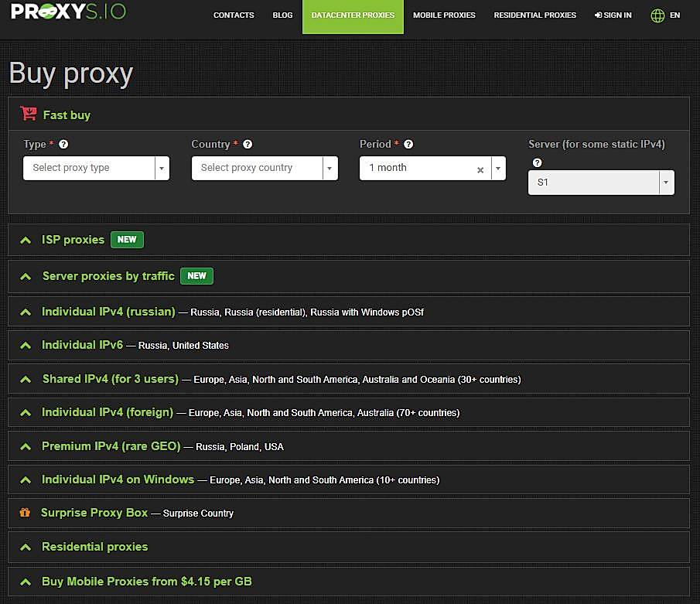The image size is (700, 604).
Task: Click the Buy proxy page title
Action: point(71,74)
